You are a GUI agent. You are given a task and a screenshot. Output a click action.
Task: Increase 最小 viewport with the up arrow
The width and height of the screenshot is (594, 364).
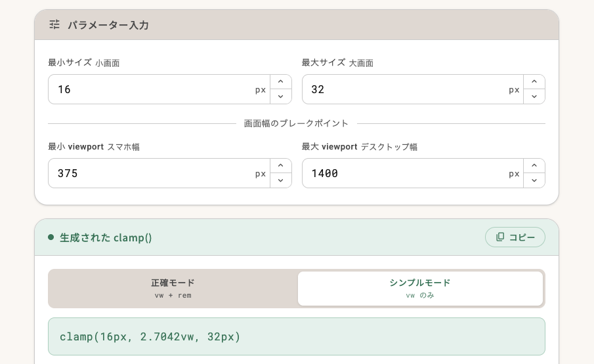pos(280,166)
